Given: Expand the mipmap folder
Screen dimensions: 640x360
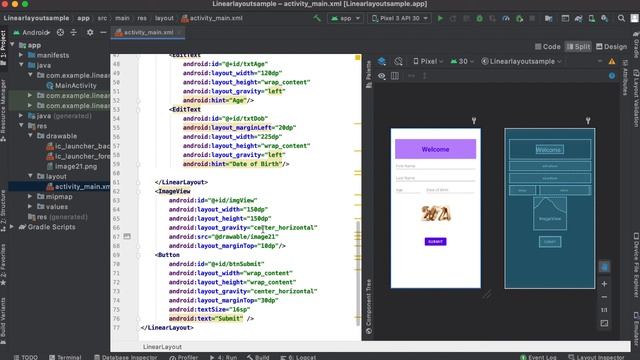Looking at the screenshot, I should (30, 196).
